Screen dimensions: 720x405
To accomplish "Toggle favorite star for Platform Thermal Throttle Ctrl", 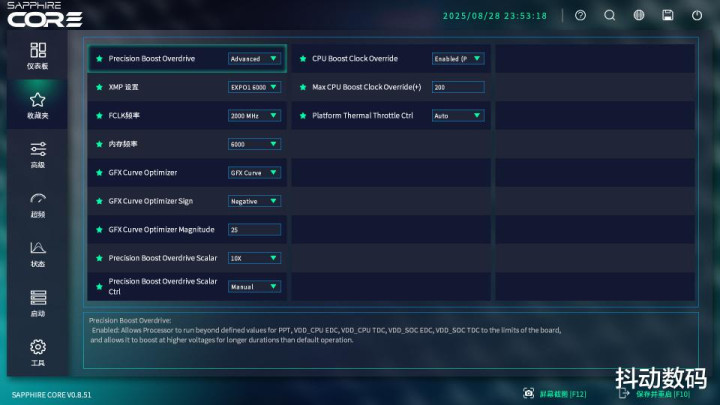I will pos(303,116).
